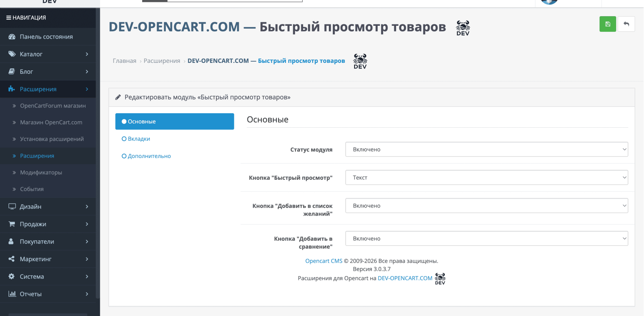Click the dashboard icon for Панель состояния
644x316 pixels.
click(x=12, y=37)
